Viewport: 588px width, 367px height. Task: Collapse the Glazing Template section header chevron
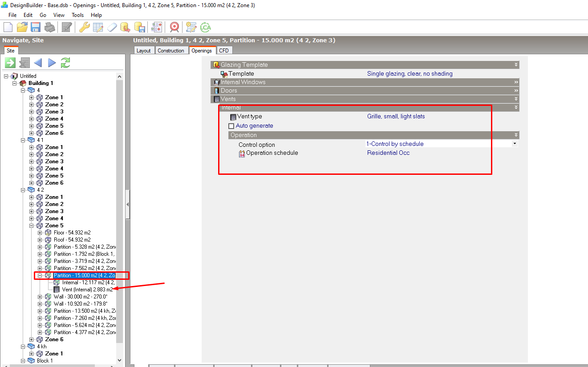(x=516, y=65)
